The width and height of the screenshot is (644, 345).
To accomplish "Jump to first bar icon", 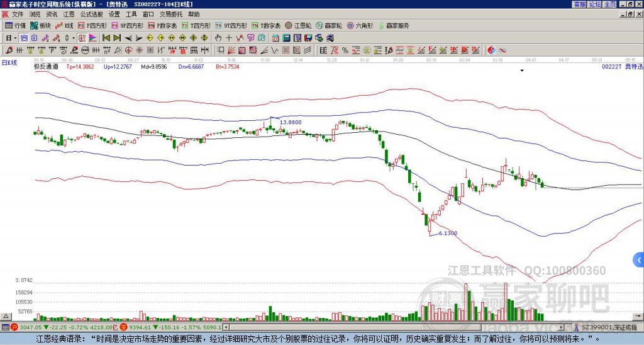I will pyautogui.click(x=106, y=38).
